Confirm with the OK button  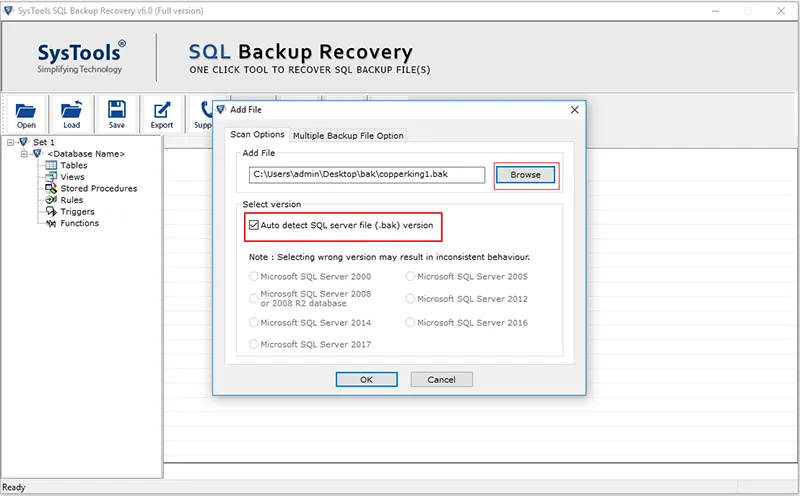[366, 380]
